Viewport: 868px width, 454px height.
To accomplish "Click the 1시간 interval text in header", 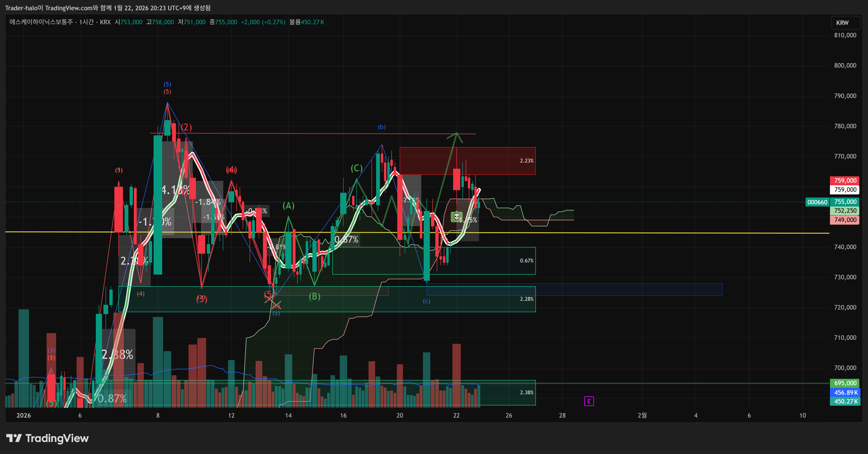I will pos(87,22).
